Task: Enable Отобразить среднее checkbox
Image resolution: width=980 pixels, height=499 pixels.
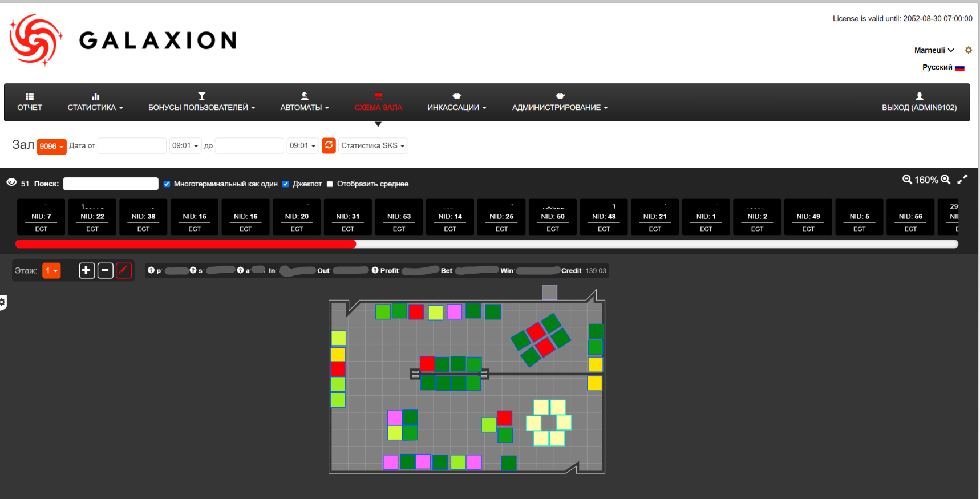Action: pos(330,184)
